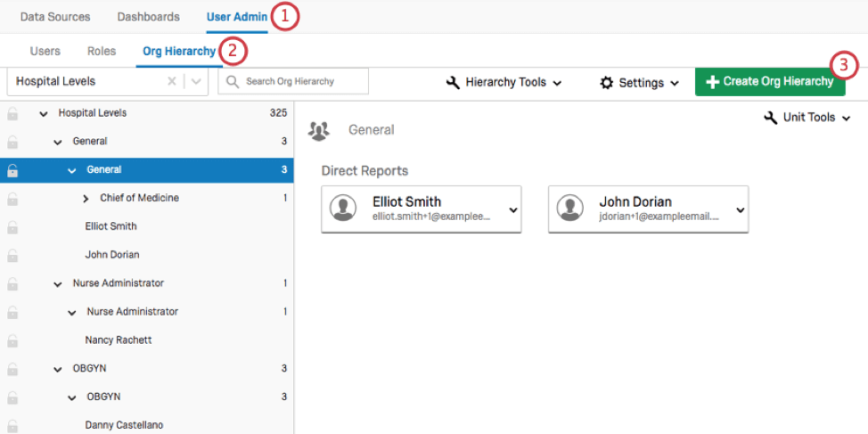Switch to the Dashboards tab
868x434 pixels.
coord(148,17)
